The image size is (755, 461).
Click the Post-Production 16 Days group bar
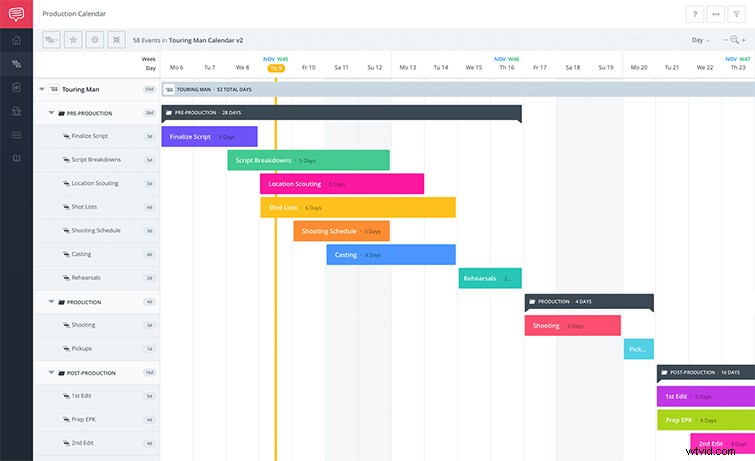pos(706,372)
